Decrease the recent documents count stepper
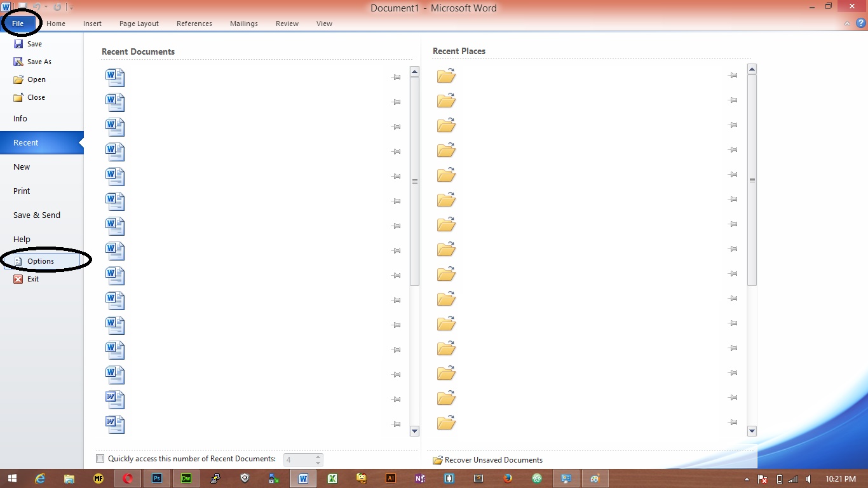This screenshot has width=868, height=488. click(x=318, y=463)
